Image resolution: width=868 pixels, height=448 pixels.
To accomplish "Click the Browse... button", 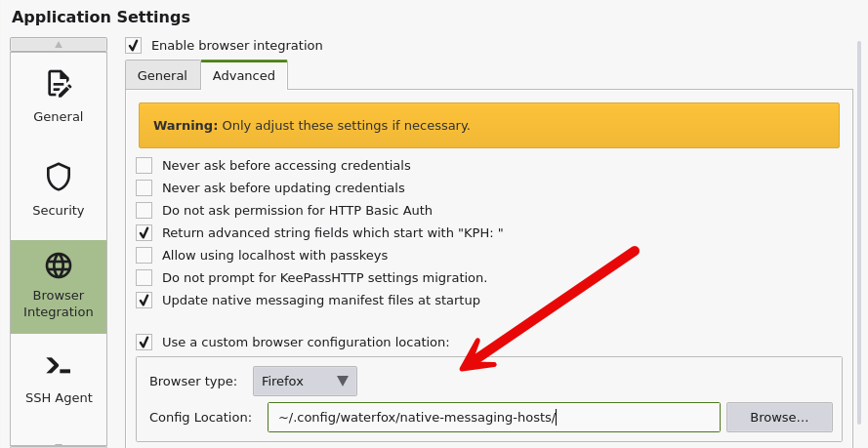I will point(778,417).
